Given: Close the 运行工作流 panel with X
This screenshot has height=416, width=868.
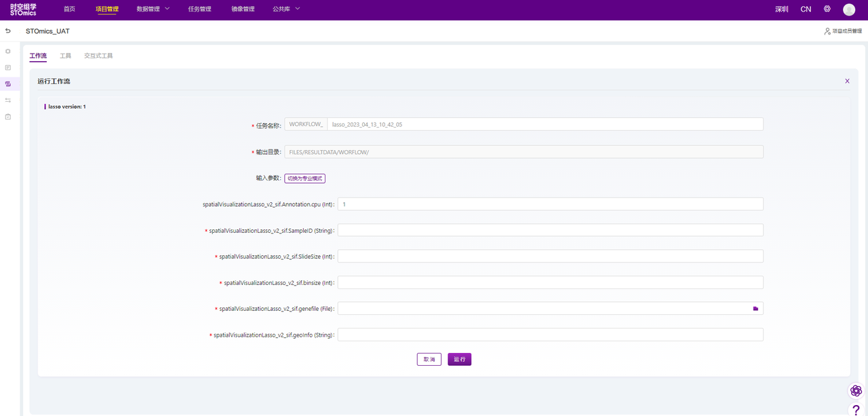Looking at the screenshot, I should point(847,81).
